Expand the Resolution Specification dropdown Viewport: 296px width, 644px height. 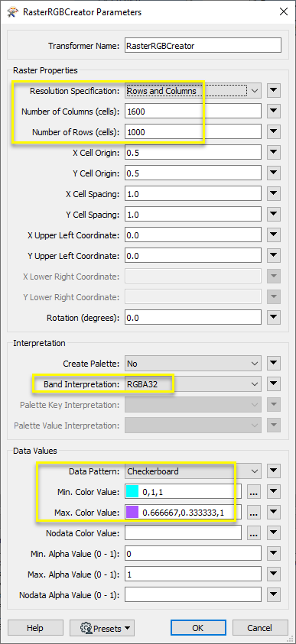point(194,90)
